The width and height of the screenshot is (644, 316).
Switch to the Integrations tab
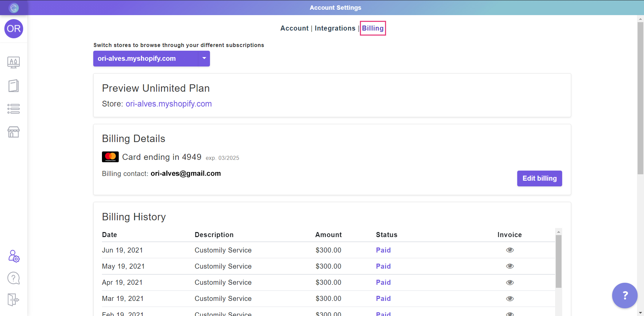335,28
